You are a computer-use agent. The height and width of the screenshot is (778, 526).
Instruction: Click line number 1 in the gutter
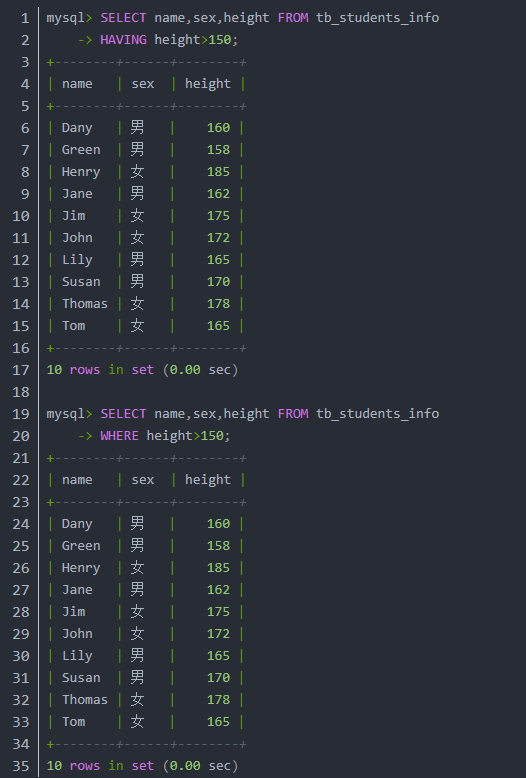25,18
